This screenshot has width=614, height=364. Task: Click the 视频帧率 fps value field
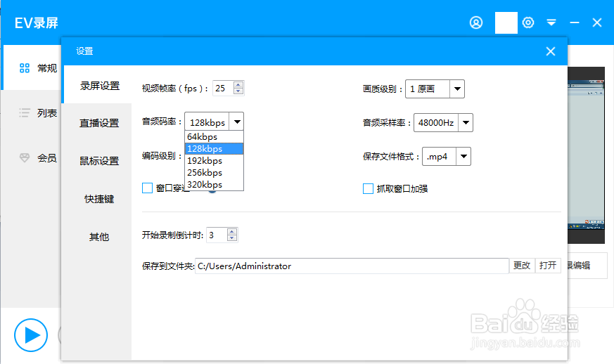click(223, 88)
